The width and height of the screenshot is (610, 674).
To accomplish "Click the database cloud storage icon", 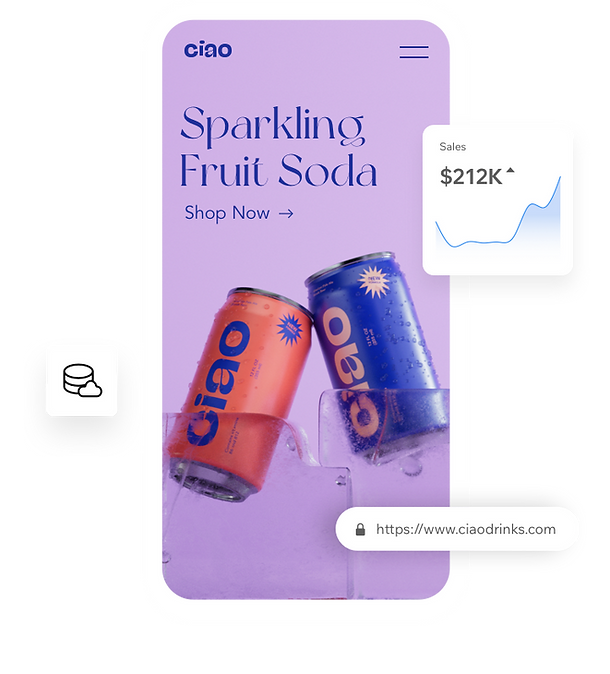I will (82, 380).
